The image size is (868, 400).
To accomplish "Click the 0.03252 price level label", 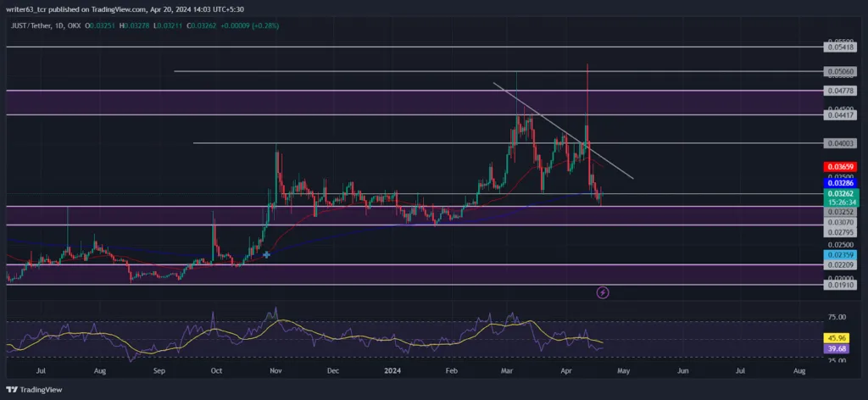I will click(x=840, y=212).
